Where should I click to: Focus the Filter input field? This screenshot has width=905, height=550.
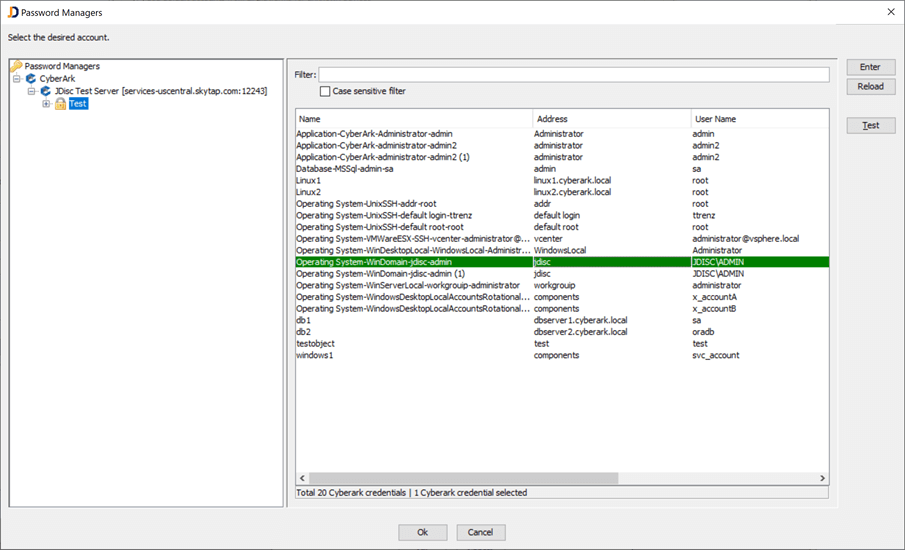[574, 74]
